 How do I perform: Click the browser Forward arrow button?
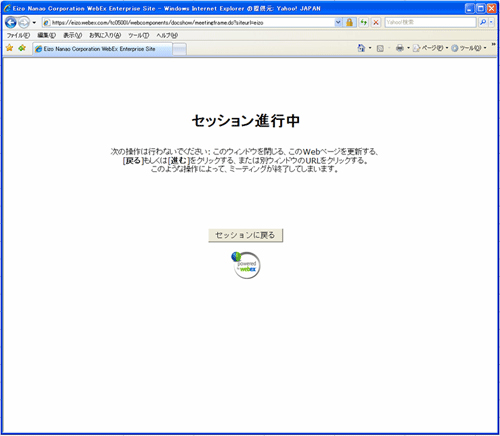point(24,22)
